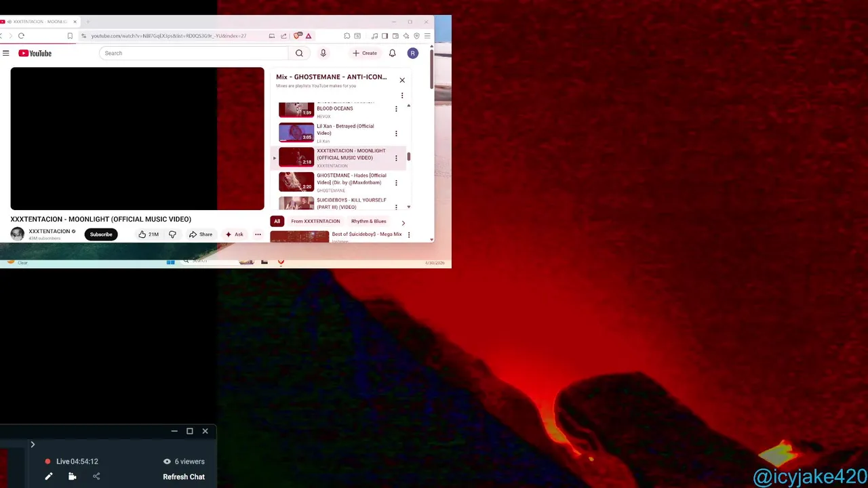Play GHOSTEMANE - Hades thumbnail in the playlist
This screenshot has height=488, width=868.
pyautogui.click(x=296, y=182)
